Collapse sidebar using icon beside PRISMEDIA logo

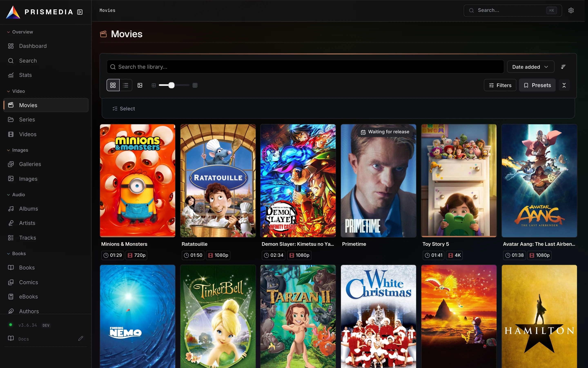click(x=80, y=12)
